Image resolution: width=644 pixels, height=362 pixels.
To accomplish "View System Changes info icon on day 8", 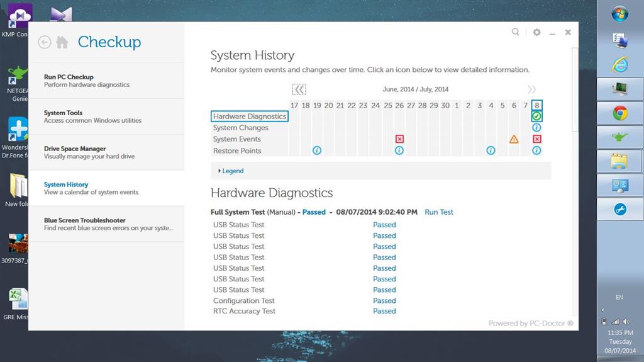I will pos(536,128).
